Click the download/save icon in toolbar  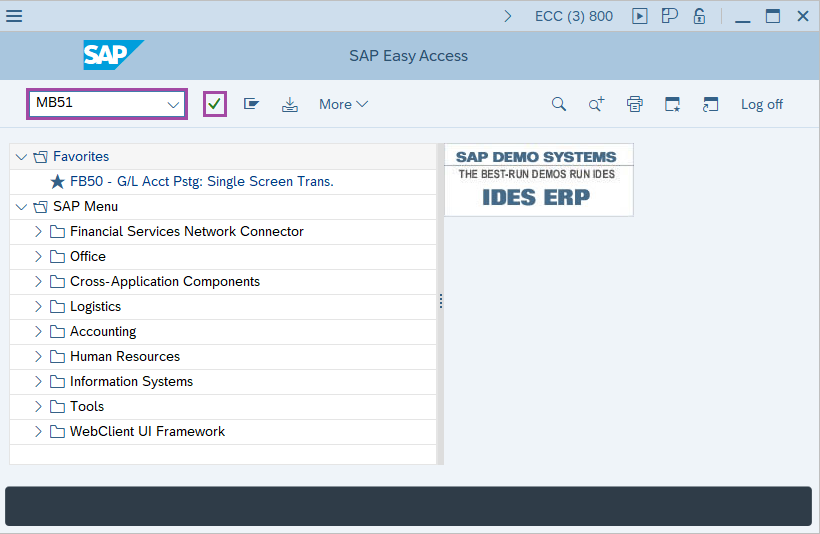[x=290, y=105]
